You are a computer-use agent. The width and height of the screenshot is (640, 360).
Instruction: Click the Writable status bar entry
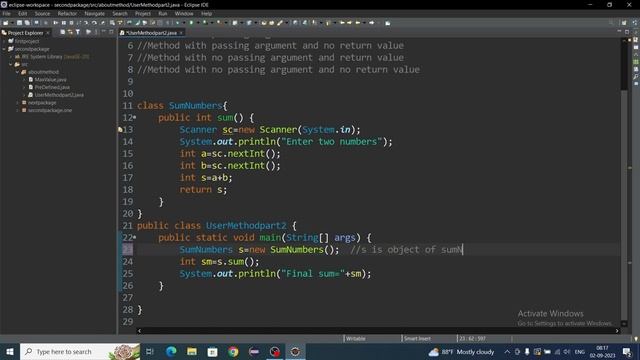pos(356,338)
